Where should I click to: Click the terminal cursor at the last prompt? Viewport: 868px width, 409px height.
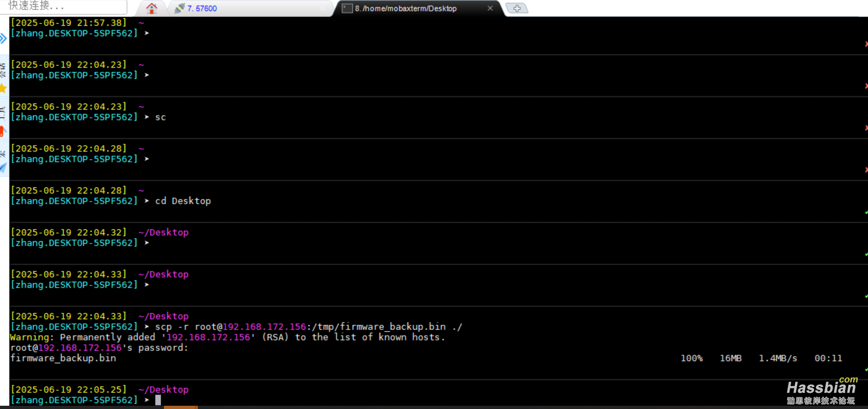[x=158, y=400]
